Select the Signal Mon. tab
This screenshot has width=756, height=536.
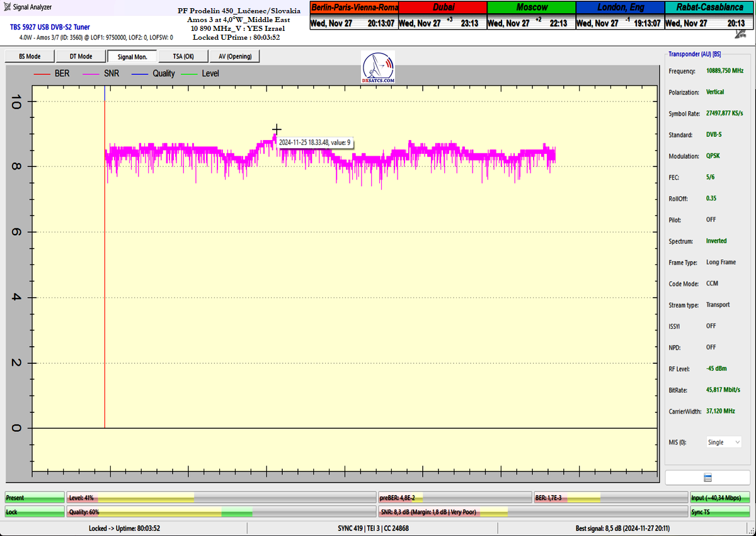(x=132, y=56)
